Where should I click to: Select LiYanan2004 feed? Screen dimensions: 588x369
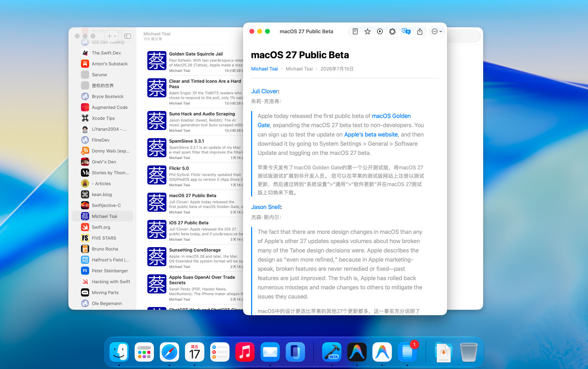click(102, 129)
